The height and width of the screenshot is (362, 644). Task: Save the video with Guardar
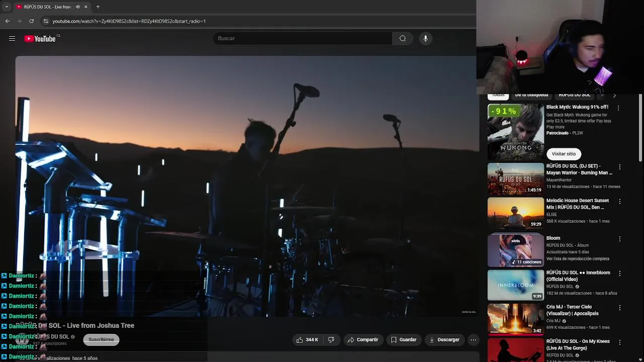point(404,340)
